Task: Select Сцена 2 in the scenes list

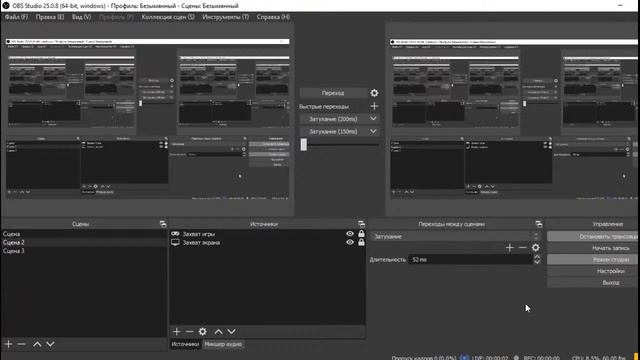Action: (84, 242)
